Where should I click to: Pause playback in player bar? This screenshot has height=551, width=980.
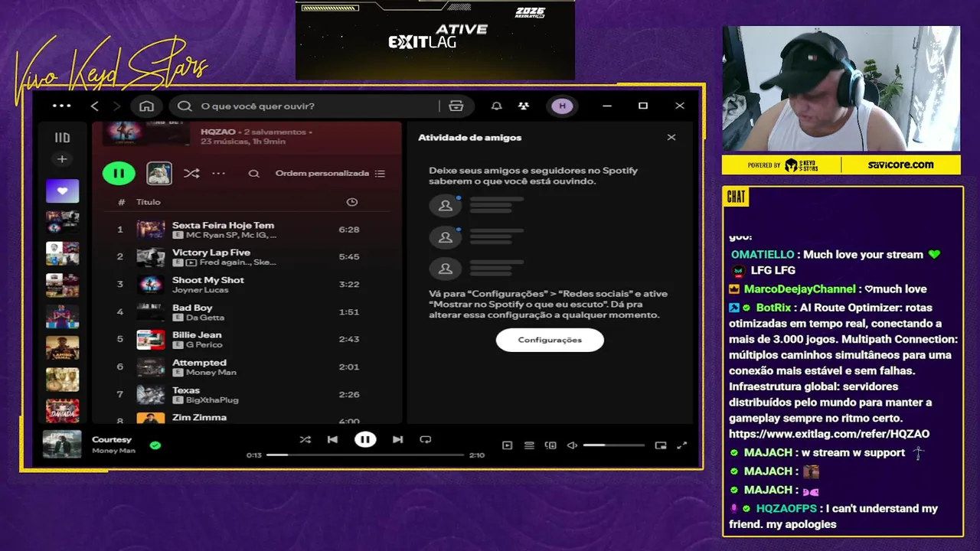[x=365, y=439]
